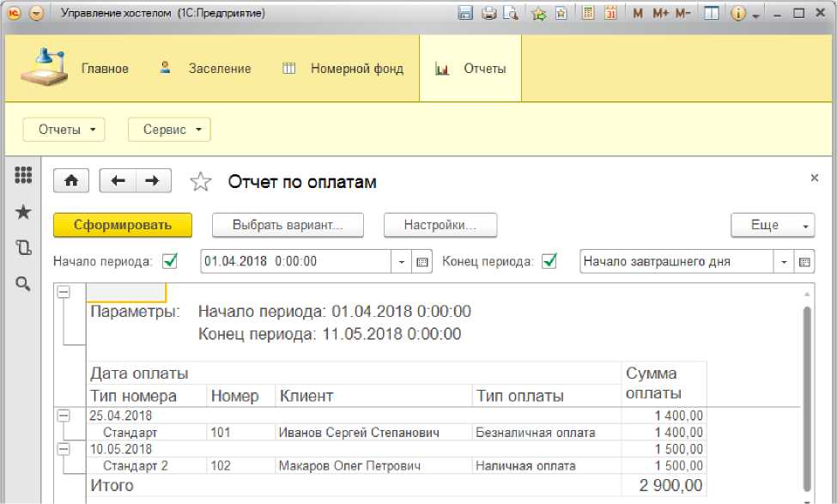Toggle the Начало периода checkbox
Image resolution: width=837 pixels, height=504 pixels.
[x=170, y=261]
